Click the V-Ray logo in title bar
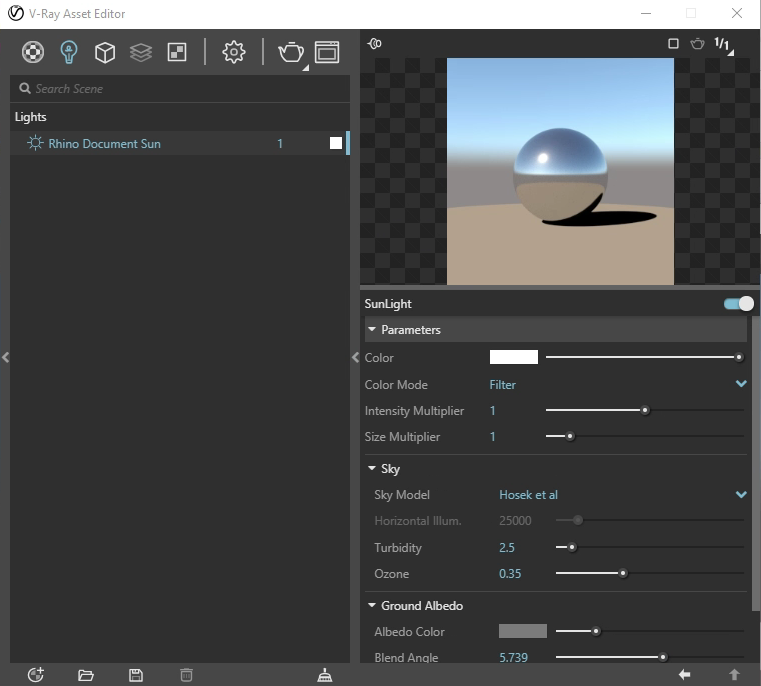Viewport: 761px width, 686px height. 16,13
